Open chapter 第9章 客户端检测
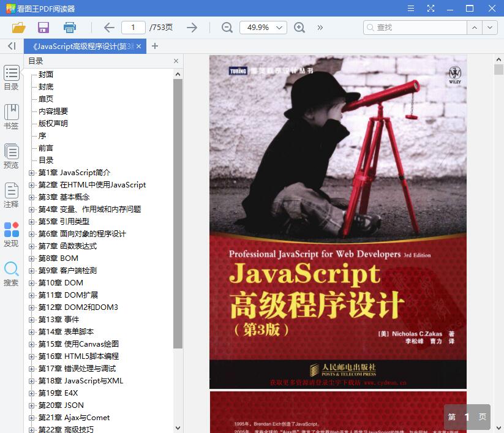The height and width of the screenshot is (433, 504). (x=67, y=271)
